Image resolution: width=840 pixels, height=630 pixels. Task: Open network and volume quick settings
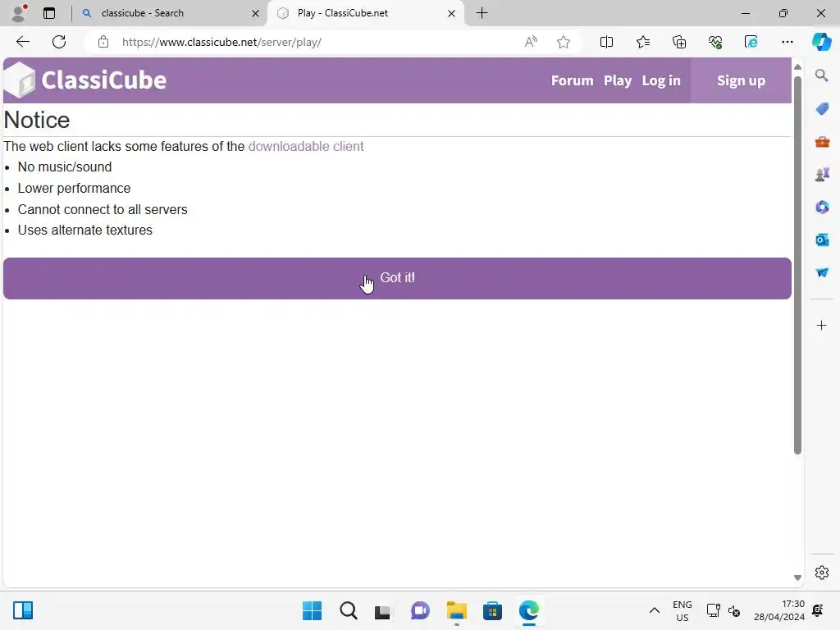724,610
